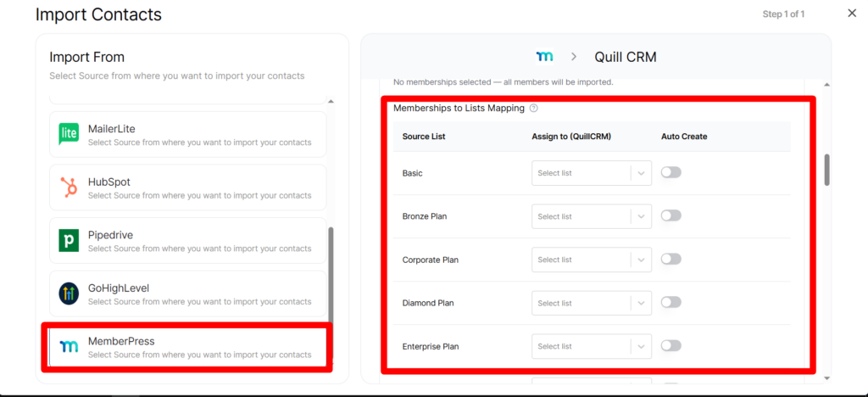
Task: Click the GoHighLevel logo icon
Action: pos(69,294)
